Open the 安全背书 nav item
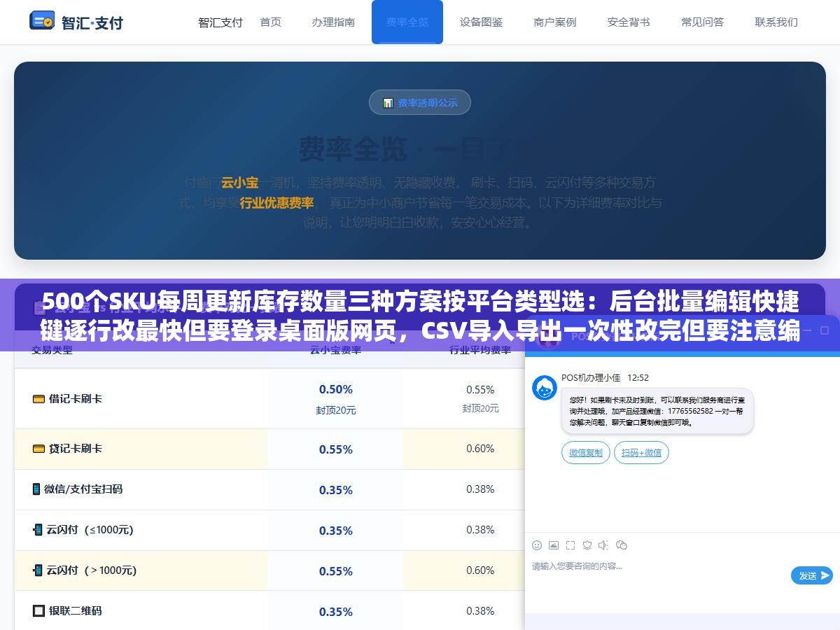The image size is (840, 630). (629, 22)
